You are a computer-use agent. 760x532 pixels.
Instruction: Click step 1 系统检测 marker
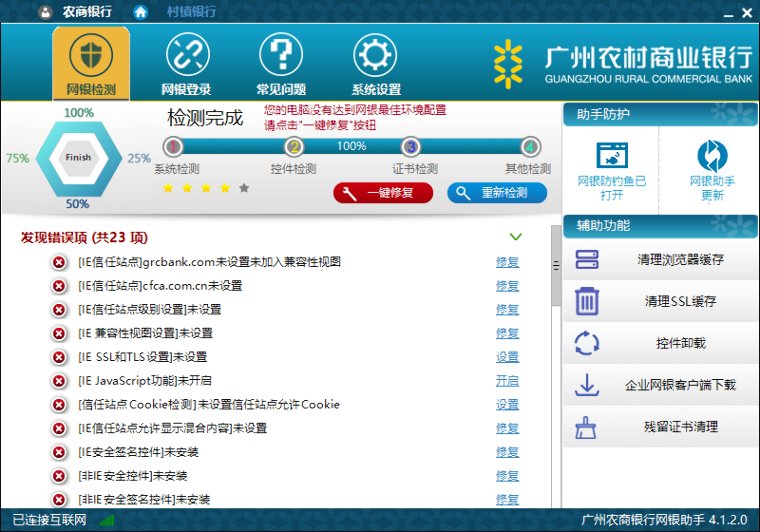tap(173, 146)
